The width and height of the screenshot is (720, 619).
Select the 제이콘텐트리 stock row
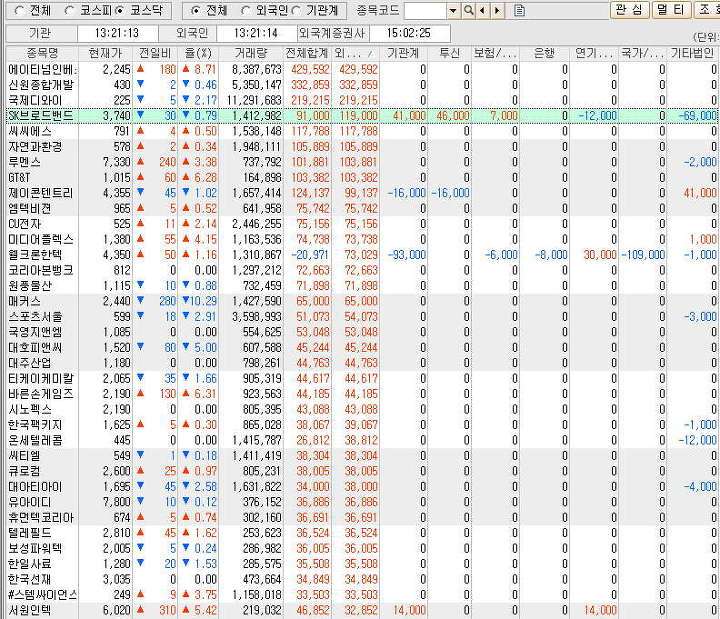(x=363, y=193)
